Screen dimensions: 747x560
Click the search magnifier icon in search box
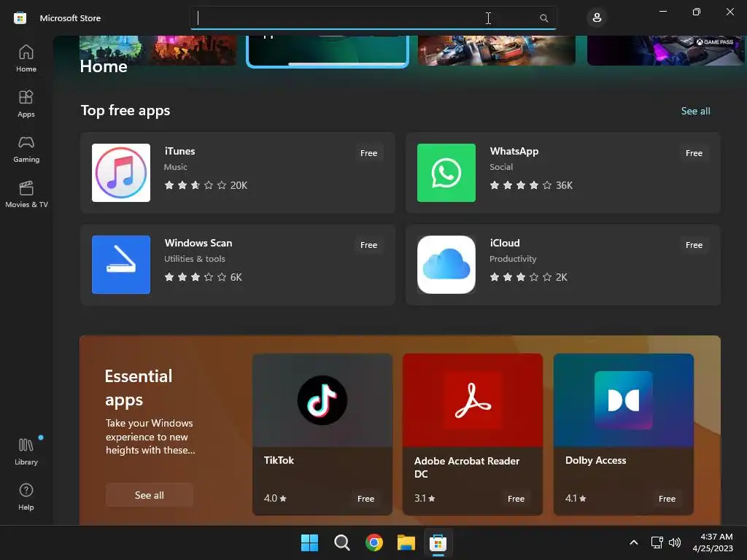543,18
